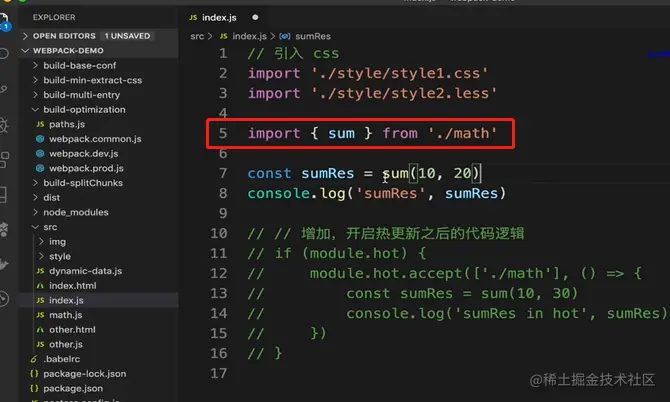Click the webpack icon beside webpack.prod.js
This screenshot has height=402, width=670.
pyautogui.click(x=40, y=168)
